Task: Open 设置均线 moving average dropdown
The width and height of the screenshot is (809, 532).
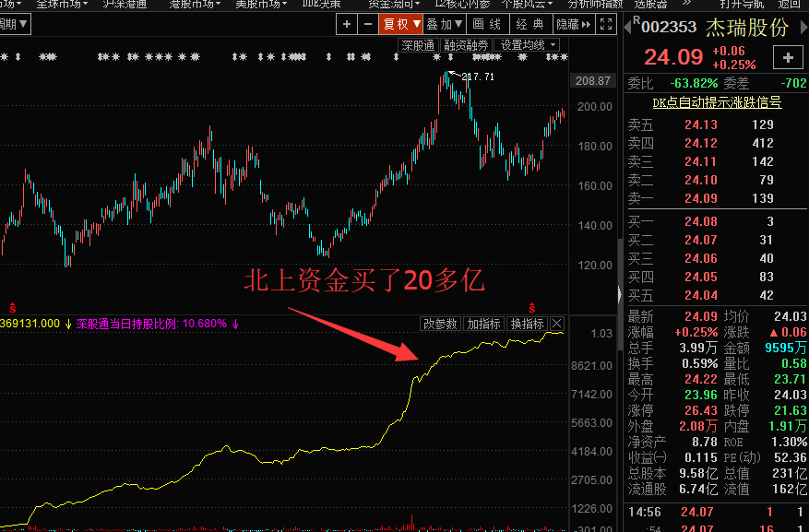Action: tap(527, 45)
